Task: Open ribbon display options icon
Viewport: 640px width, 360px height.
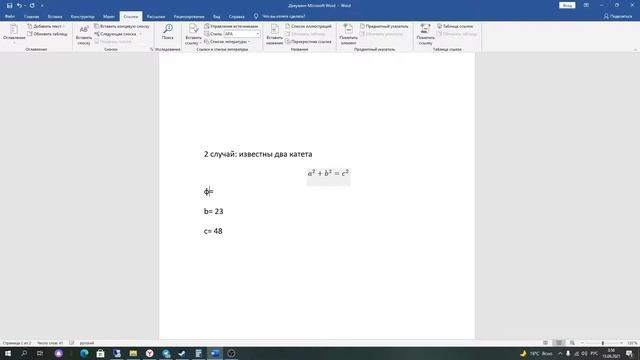Action: pyautogui.click(x=586, y=5)
